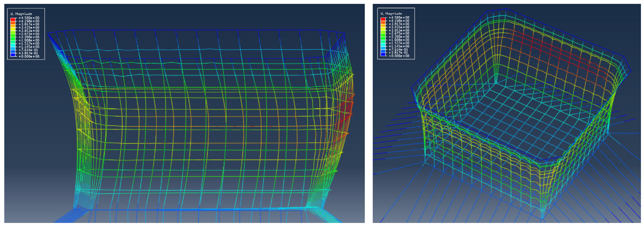Screen dimensions: 644x226
Task: Click +0.000e+00 minimum value in left legend
Action: [29, 56]
